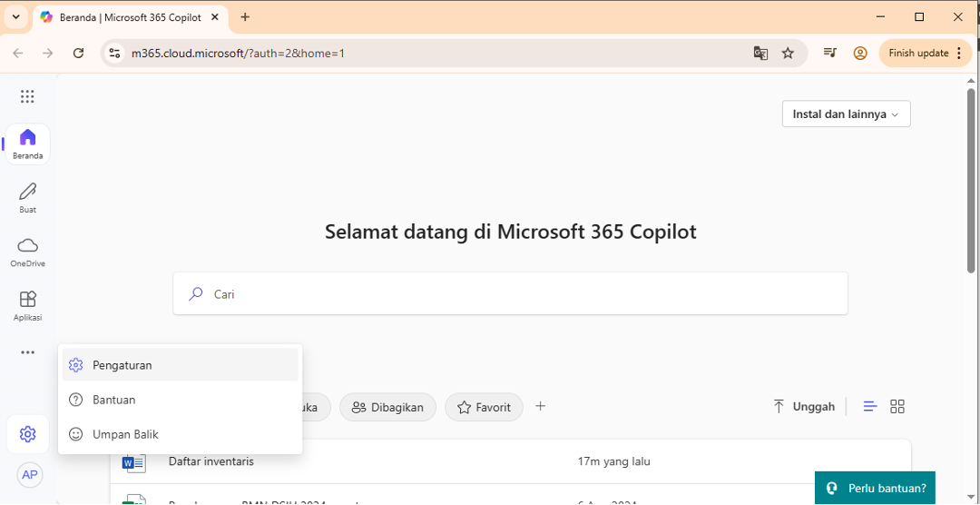
Task: Filter files by Favorit
Action: pyautogui.click(x=484, y=408)
